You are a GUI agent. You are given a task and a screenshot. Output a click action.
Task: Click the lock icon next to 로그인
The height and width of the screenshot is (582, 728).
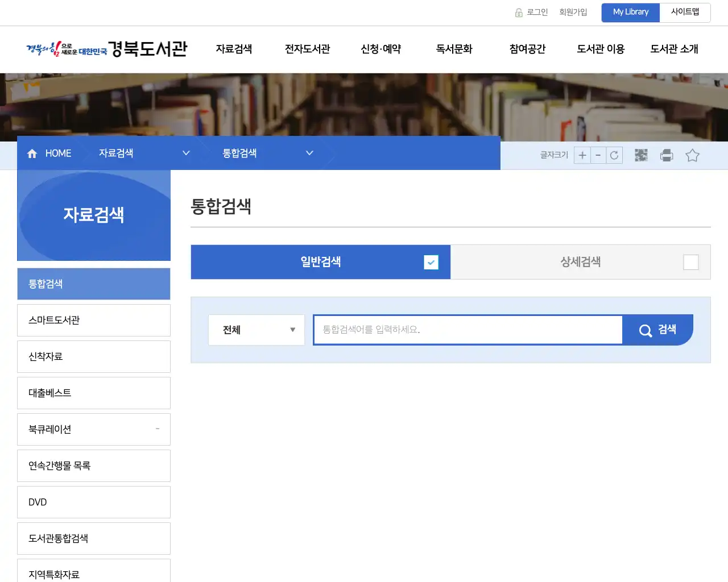(x=518, y=12)
